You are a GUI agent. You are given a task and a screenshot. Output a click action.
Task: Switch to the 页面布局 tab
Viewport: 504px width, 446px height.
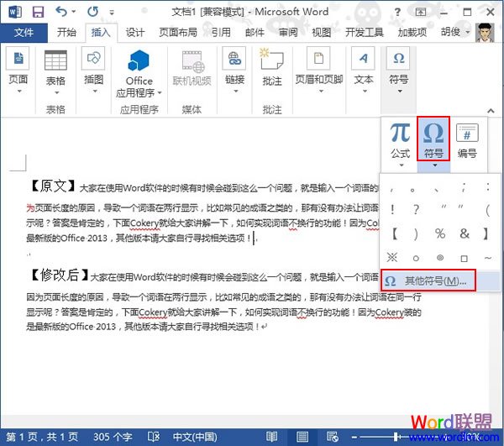tap(177, 33)
